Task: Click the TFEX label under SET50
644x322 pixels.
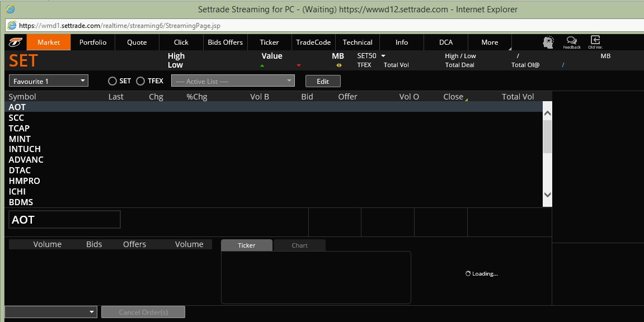Action: click(x=364, y=65)
